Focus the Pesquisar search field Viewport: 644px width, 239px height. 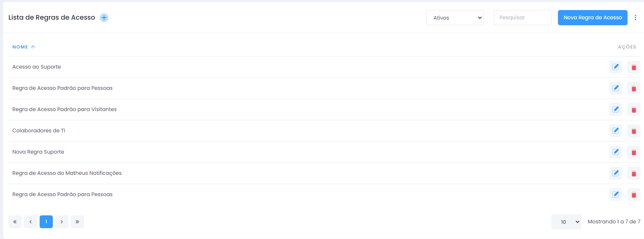click(522, 18)
